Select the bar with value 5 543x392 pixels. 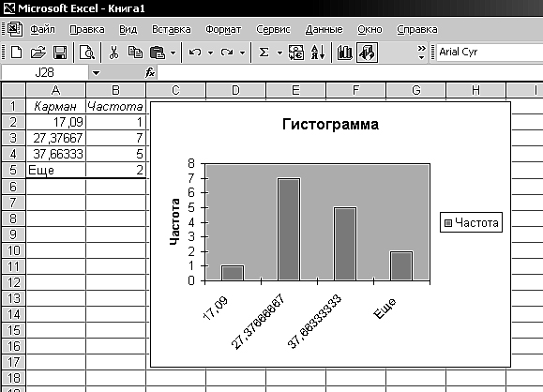tap(345, 244)
